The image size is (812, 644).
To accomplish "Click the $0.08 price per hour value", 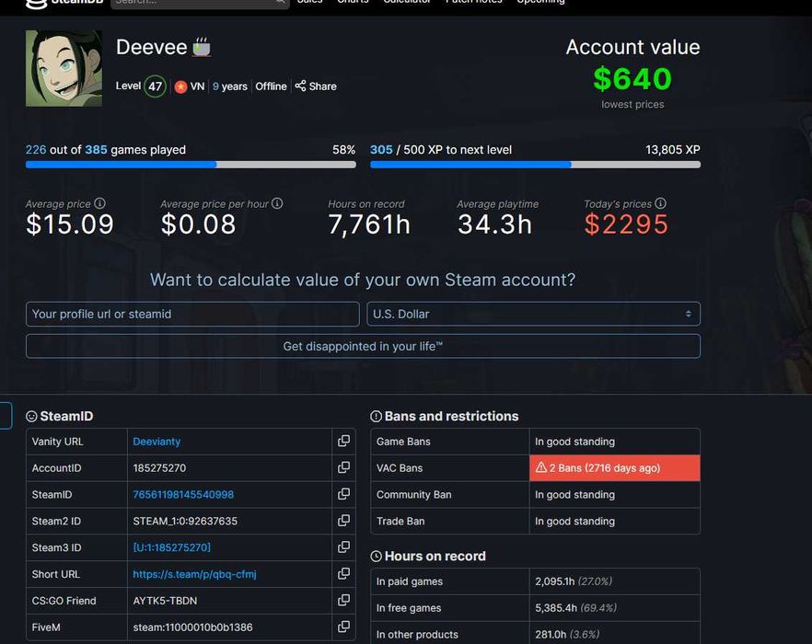I will [x=198, y=224].
